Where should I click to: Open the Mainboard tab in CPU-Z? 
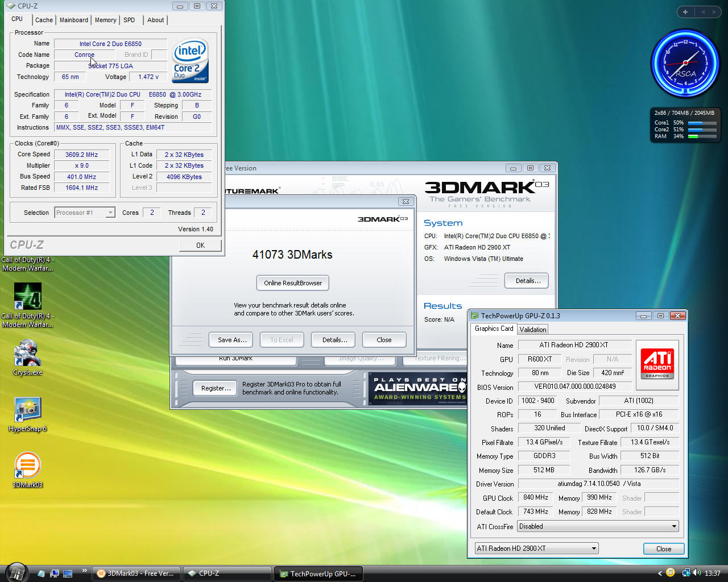[74, 20]
